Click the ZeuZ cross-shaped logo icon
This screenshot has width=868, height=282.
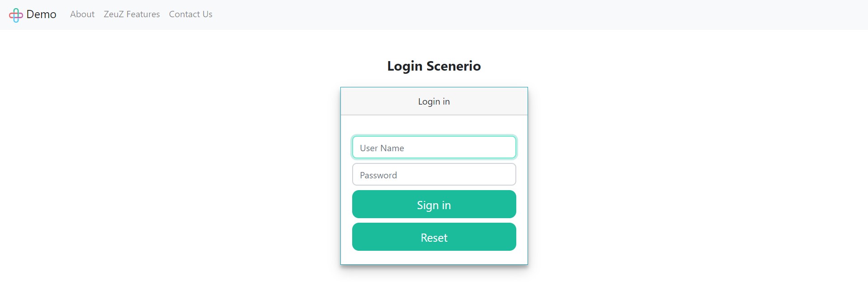pyautogui.click(x=16, y=15)
